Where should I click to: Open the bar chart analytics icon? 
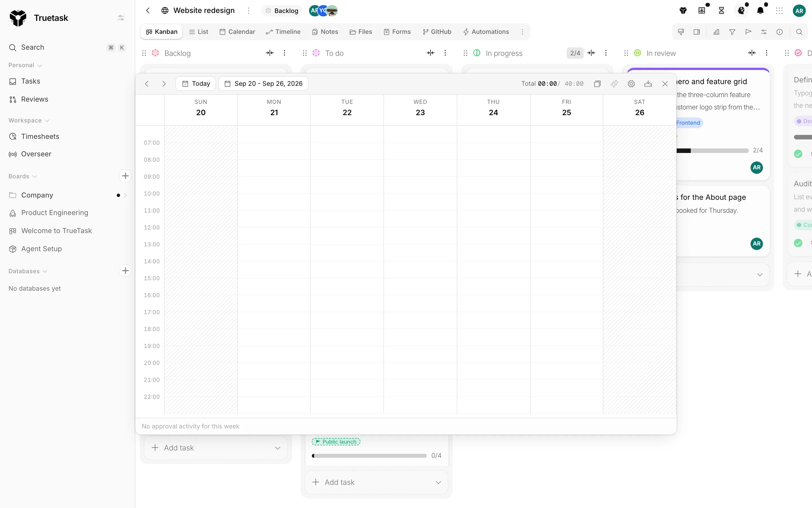(x=716, y=32)
